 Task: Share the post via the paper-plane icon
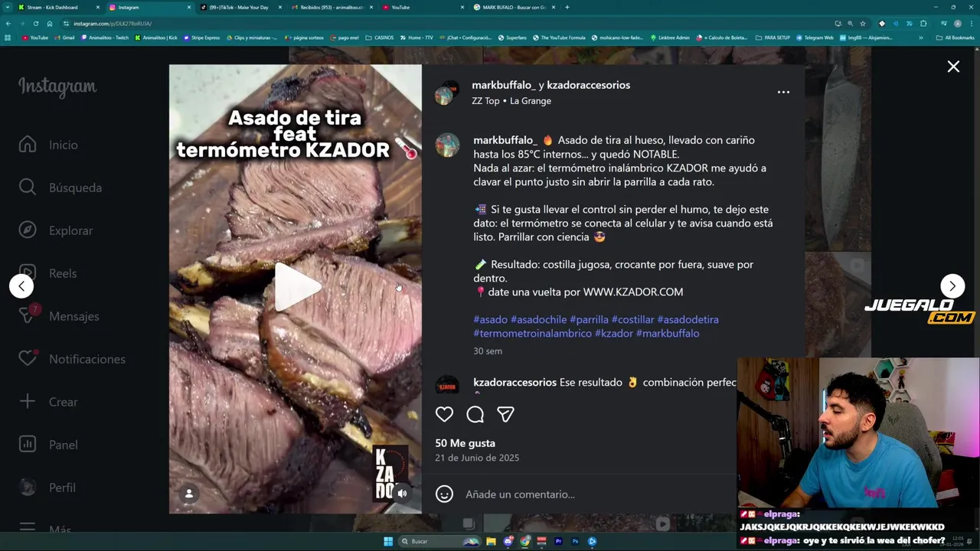click(x=505, y=414)
